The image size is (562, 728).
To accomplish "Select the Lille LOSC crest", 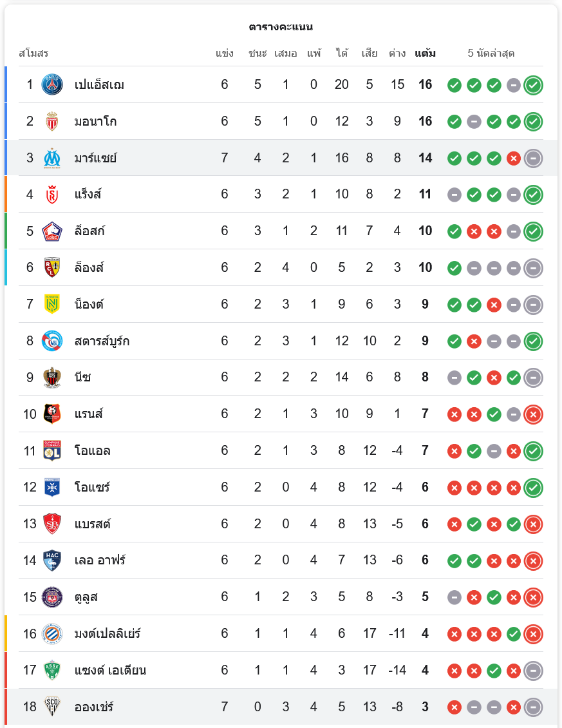I will click(52, 231).
